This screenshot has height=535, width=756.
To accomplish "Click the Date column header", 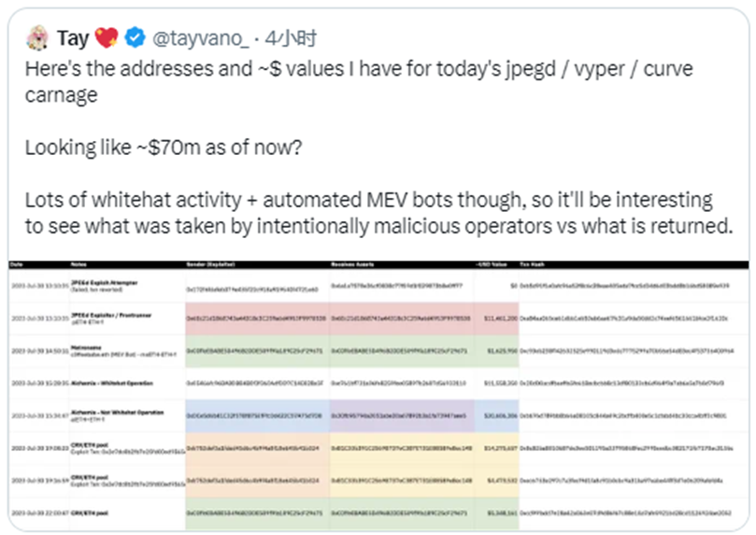I will (x=16, y=264).
